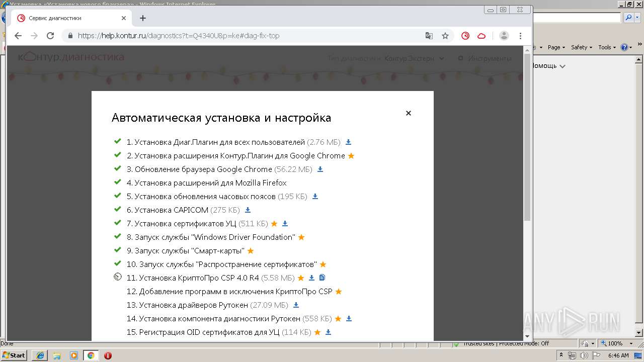644x362 pixels.
Task: Open Windows Explorer folder in taskbar
Action: [57, 355]
